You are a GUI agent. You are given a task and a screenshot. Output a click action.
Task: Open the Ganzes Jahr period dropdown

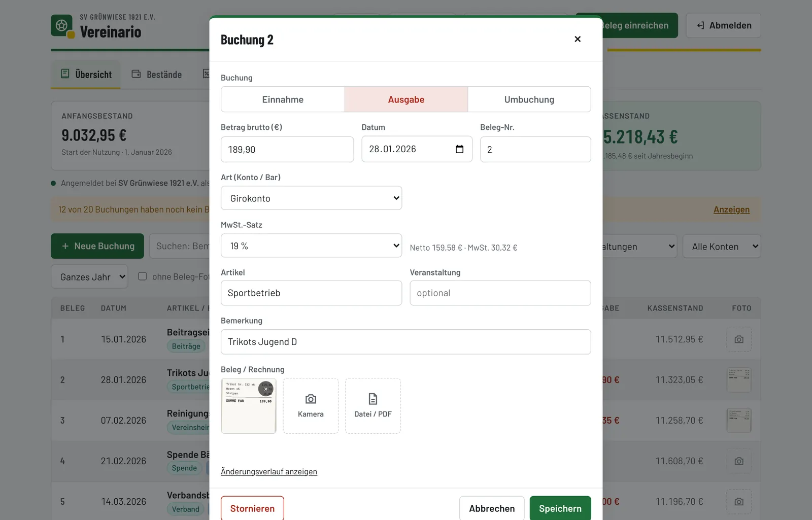coord(89,277)
